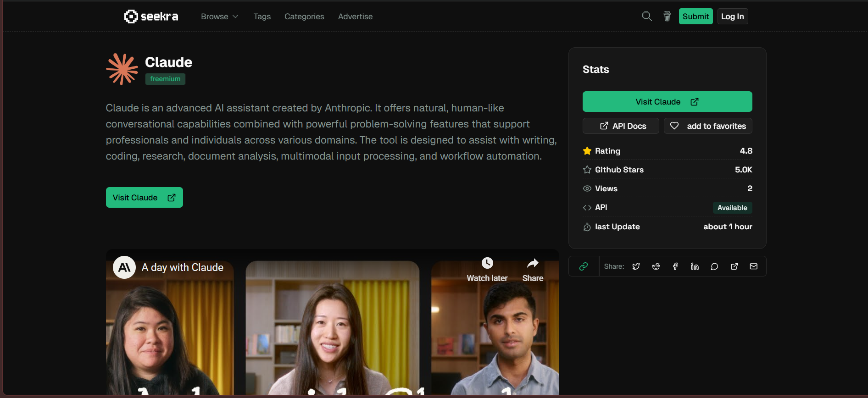The image size is (868, 398).
Task: Click the API Available badge
Action: (732, 208)
